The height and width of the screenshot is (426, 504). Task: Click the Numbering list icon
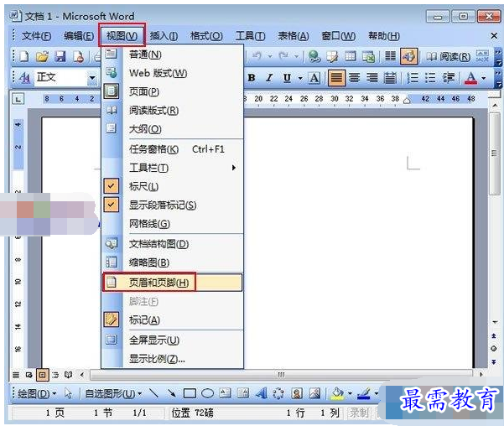click(x=413, y=78)
